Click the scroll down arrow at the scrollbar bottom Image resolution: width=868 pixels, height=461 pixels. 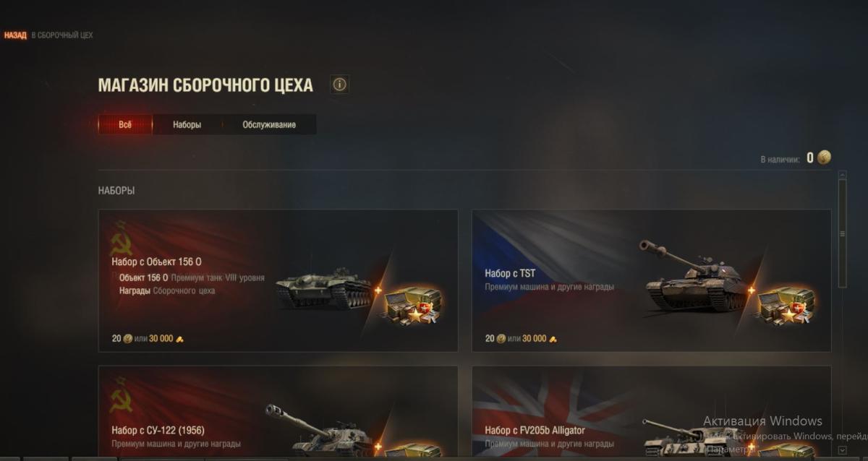[841, 450]
